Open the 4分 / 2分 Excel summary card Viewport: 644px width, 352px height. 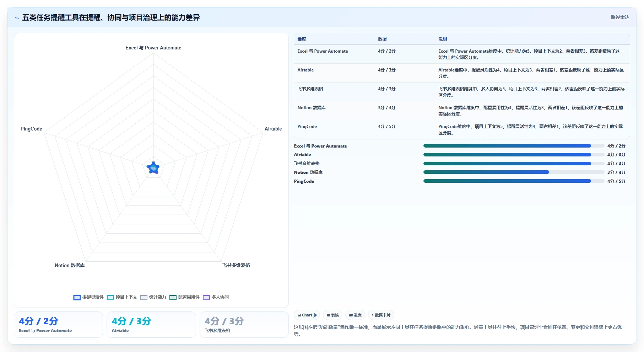[x=58, y=325]
